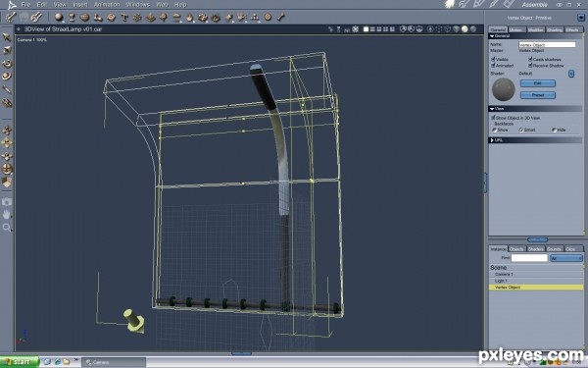Click the Carrara taskbar button

tap(114, 362)
